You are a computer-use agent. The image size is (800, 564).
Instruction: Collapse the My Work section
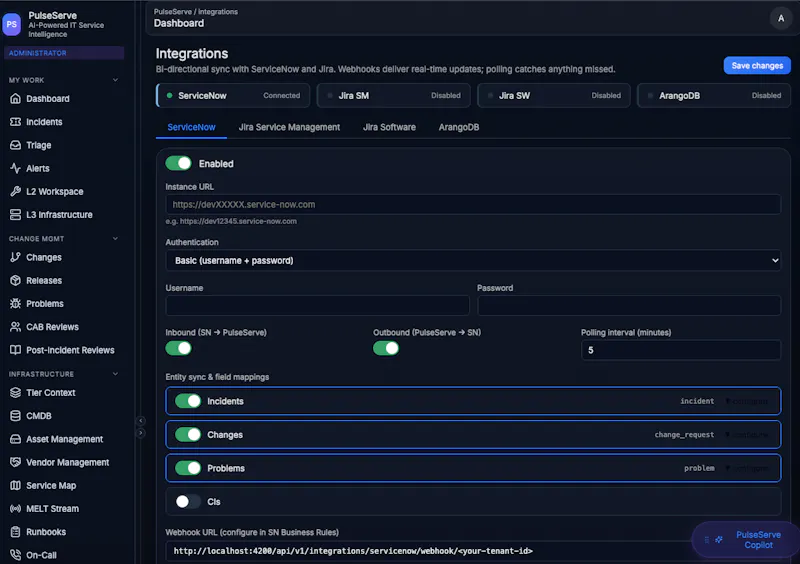point(115,80)
